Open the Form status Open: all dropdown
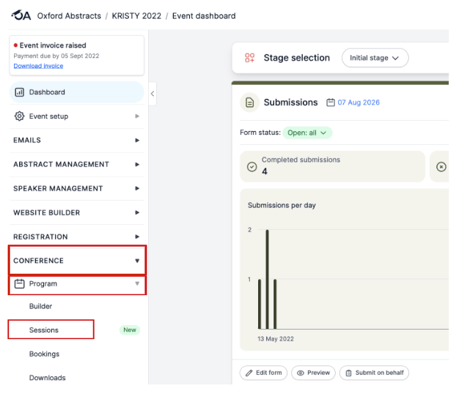Viewport: 470px width, 405px height. tap(307, 133)
